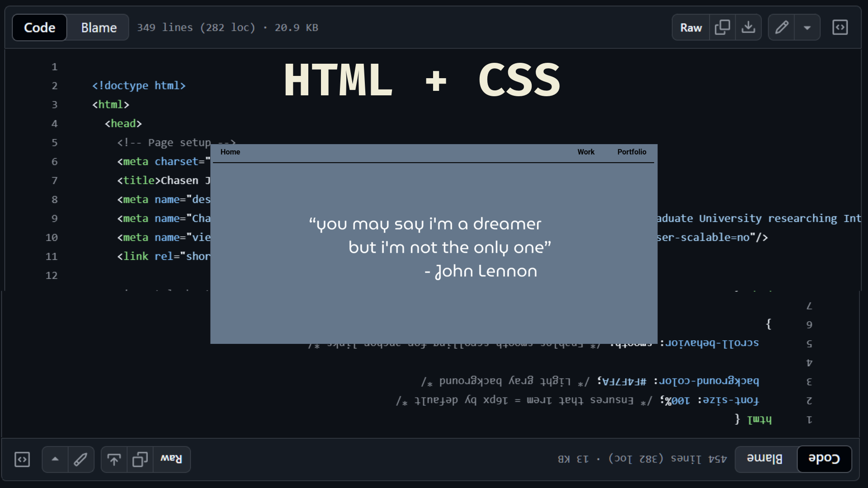
Task: Download icon in bottom mirrored panel
Action: pos(114,459)
